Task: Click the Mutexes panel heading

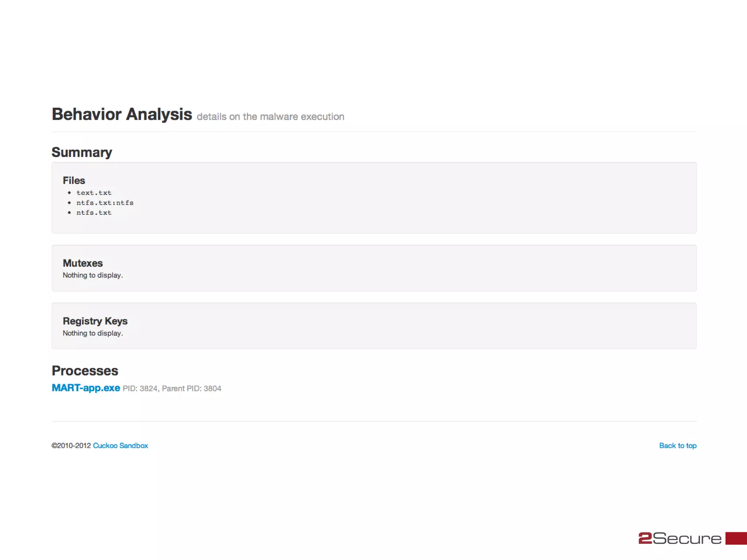Action: click(x=83, y=263)
